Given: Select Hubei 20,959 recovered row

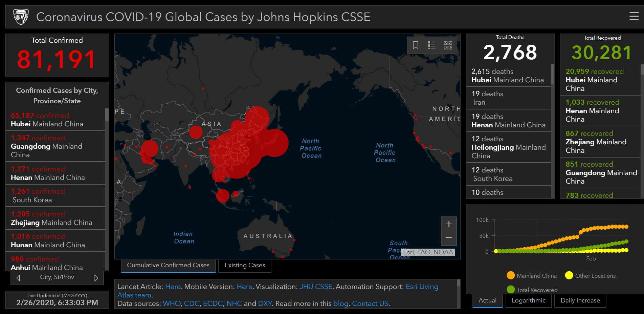Looking at the screenshot, I should (600, 80).
